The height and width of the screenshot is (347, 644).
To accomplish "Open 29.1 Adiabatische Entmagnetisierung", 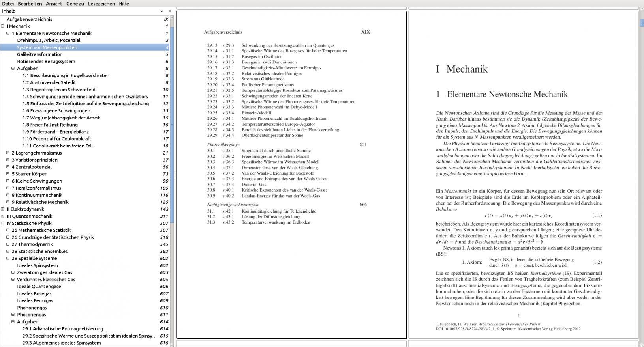I will (x=63, y=329).
